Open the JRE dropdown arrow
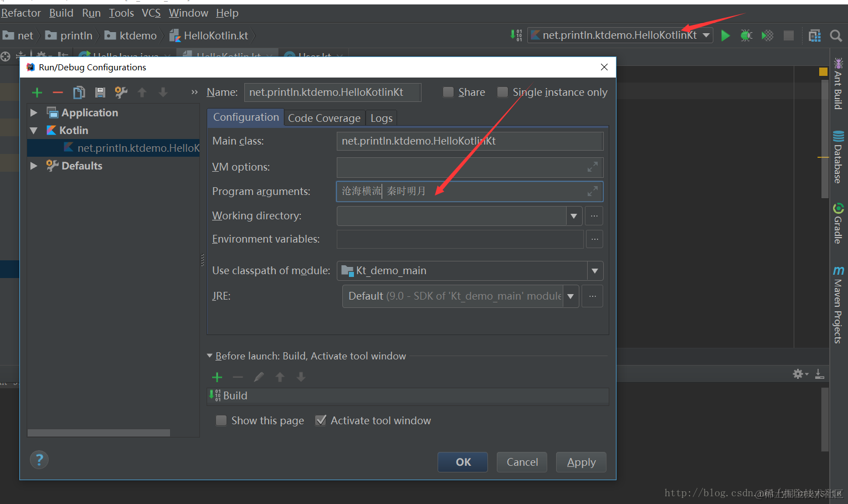 click(x=571, y=296)
